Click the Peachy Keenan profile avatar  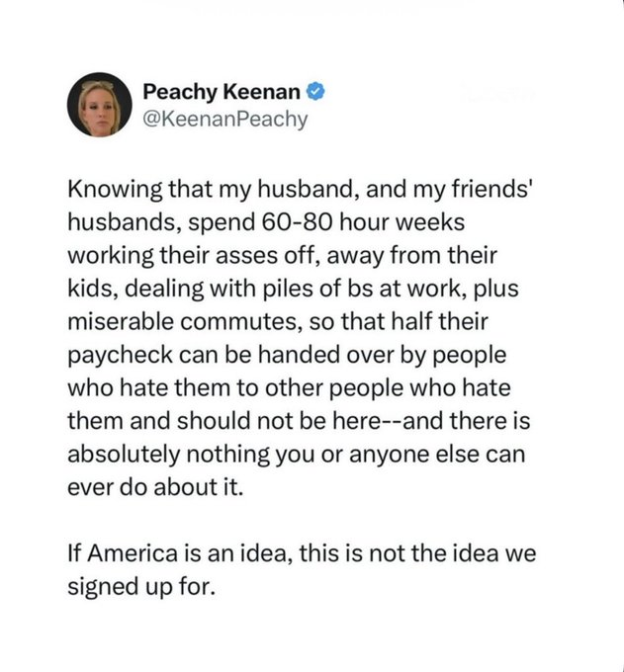pos(99,105)
